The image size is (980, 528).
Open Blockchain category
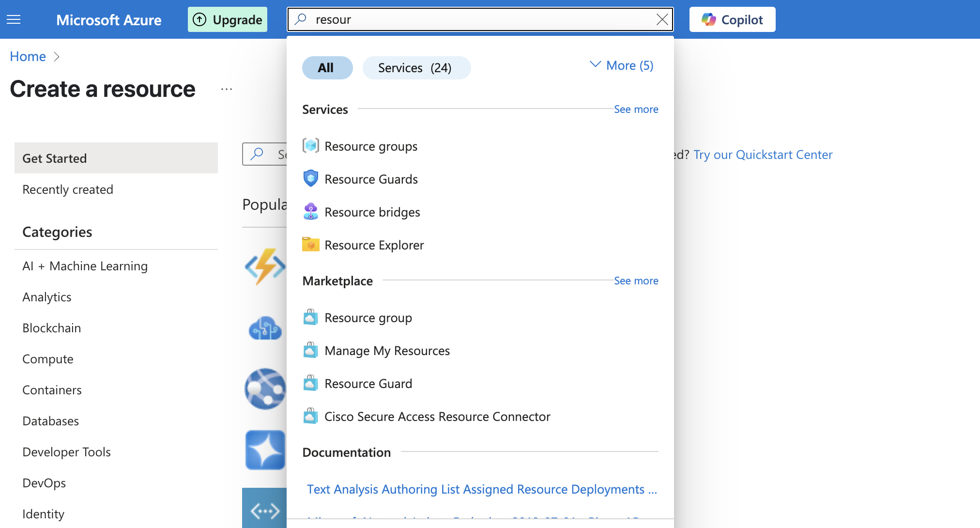52,328
